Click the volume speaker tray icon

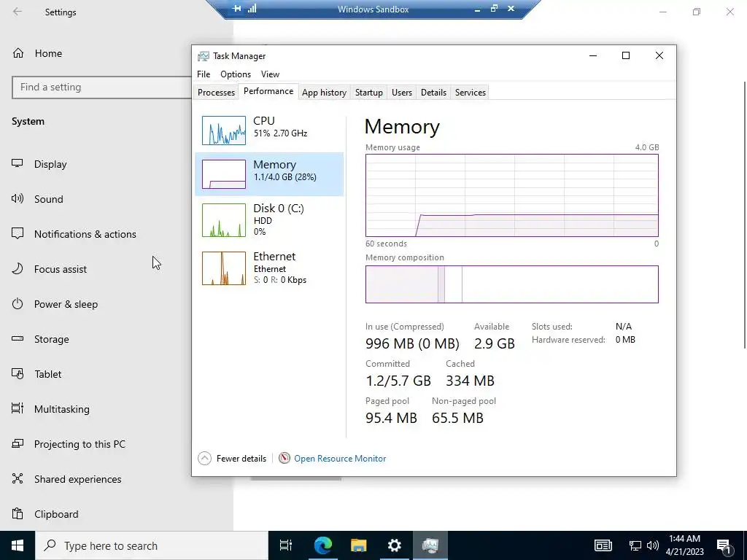tap(653, 545)
